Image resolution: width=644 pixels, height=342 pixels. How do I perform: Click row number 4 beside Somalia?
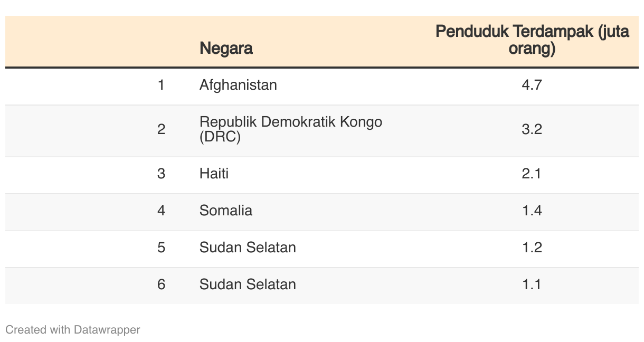[161, 211]
